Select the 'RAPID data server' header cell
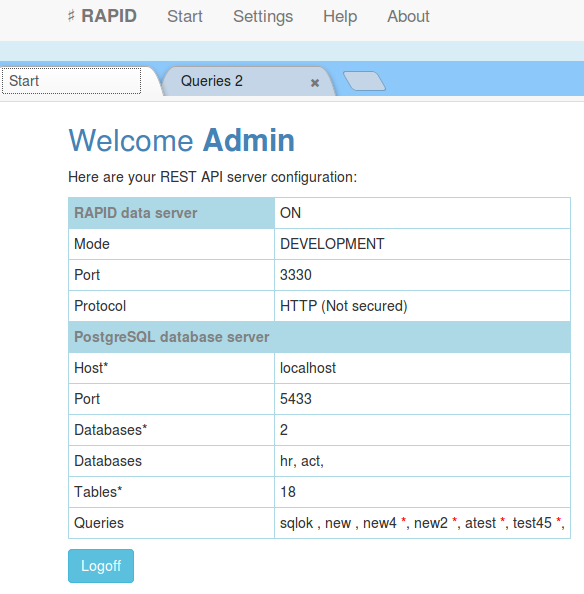 tap(171, 213)
